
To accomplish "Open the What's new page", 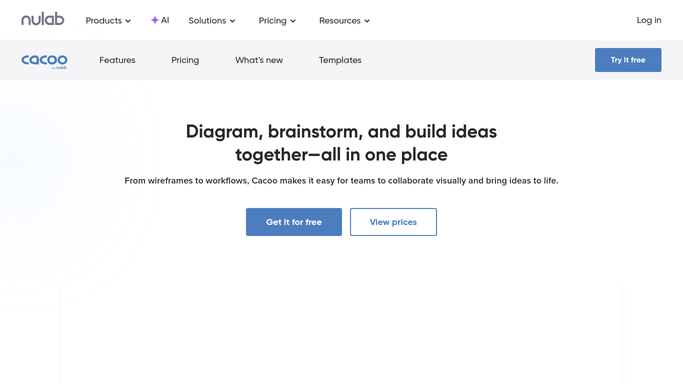I will coord(259,60).
